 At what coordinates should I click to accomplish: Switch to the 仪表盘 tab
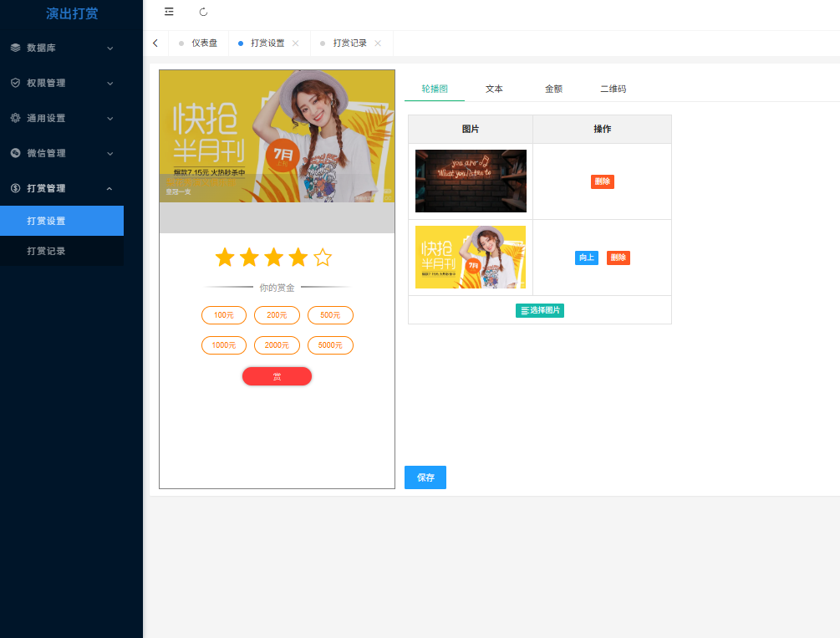(x=199, y=43)
